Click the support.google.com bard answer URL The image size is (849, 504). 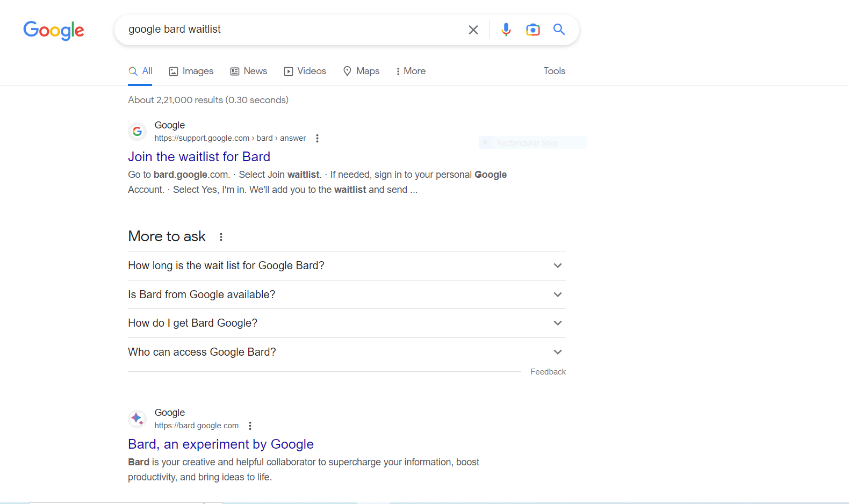pos(230,138)
